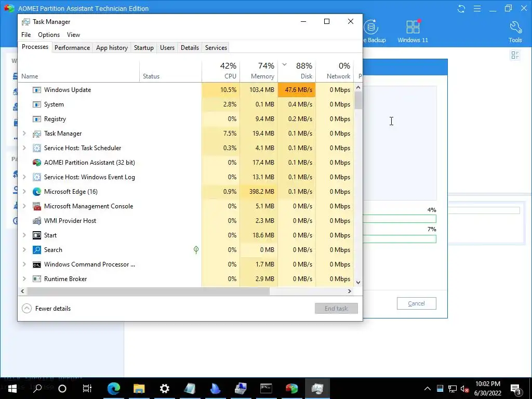Click the Windows Update process icon
The height and width of the screenshot is (399, 532).
37,90
